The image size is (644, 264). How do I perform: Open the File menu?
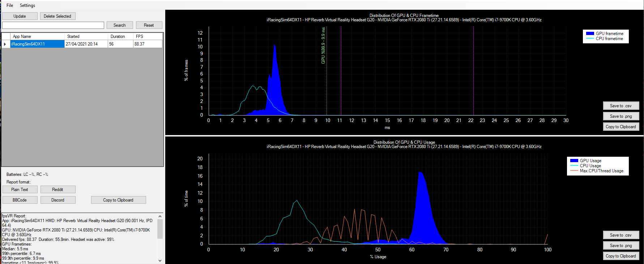coord(10,5)
